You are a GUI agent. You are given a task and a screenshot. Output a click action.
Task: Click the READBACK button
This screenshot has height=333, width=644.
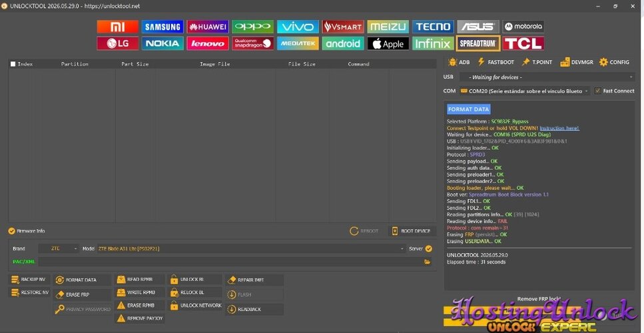click(x=254, y=309)
